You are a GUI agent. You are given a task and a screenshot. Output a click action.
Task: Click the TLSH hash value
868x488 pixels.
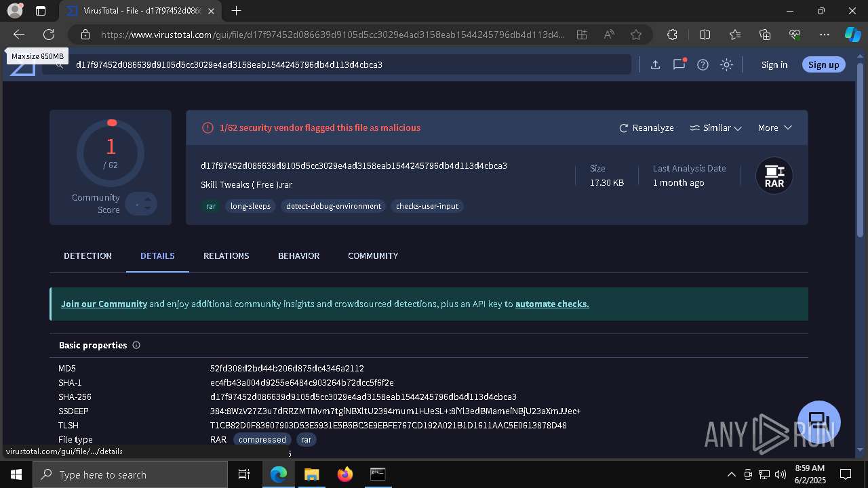point(389,425)
